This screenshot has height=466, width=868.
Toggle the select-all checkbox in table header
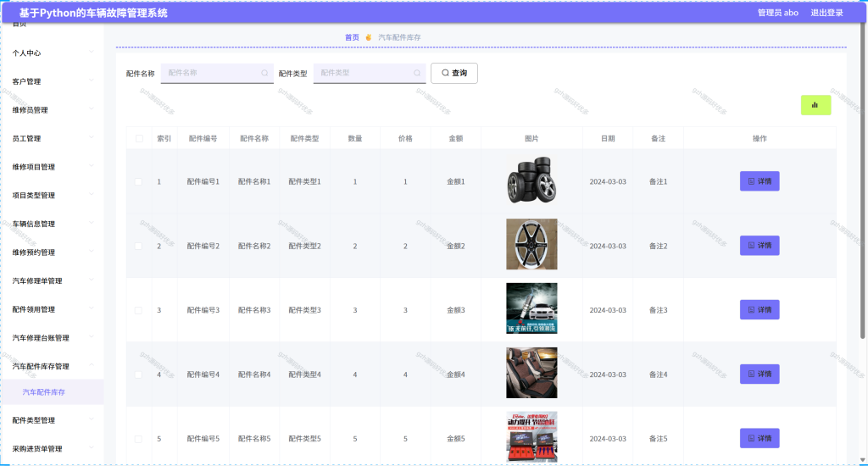[139, 139]
